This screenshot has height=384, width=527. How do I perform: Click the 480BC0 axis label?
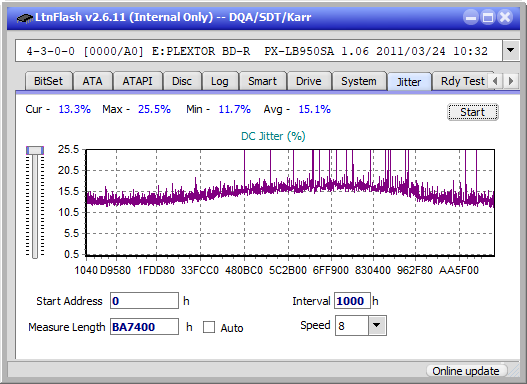244,270
